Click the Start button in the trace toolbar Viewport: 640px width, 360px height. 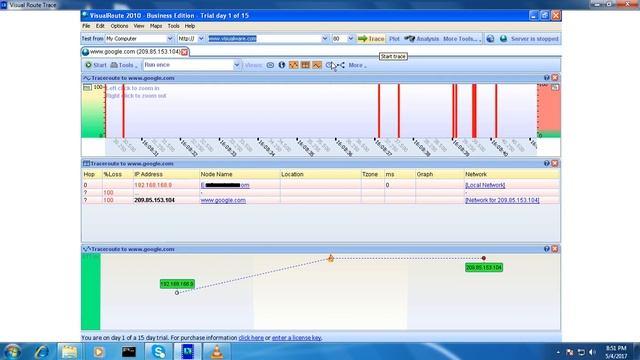coord(96,65)
